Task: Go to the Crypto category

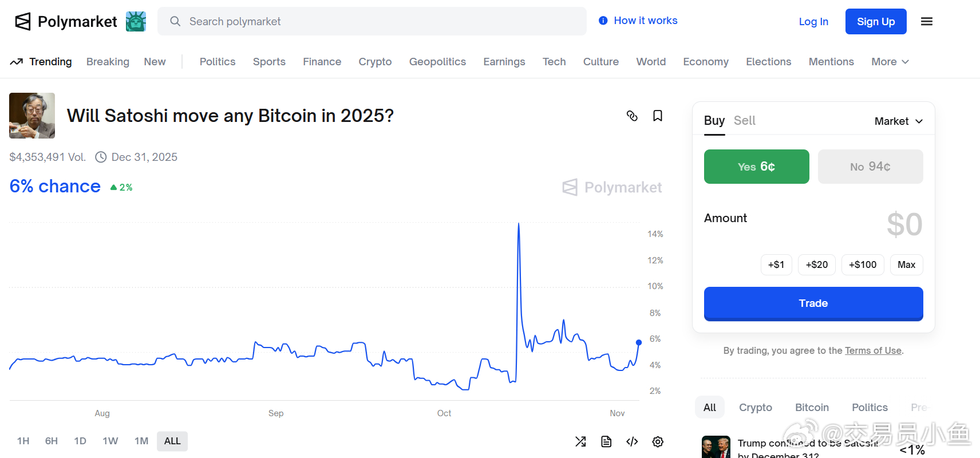Action: pos(375,62)
